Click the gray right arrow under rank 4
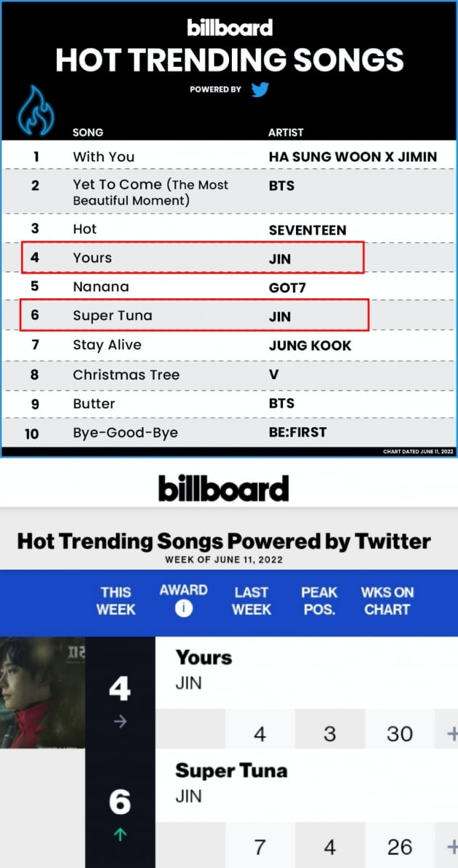 point(120,721)
